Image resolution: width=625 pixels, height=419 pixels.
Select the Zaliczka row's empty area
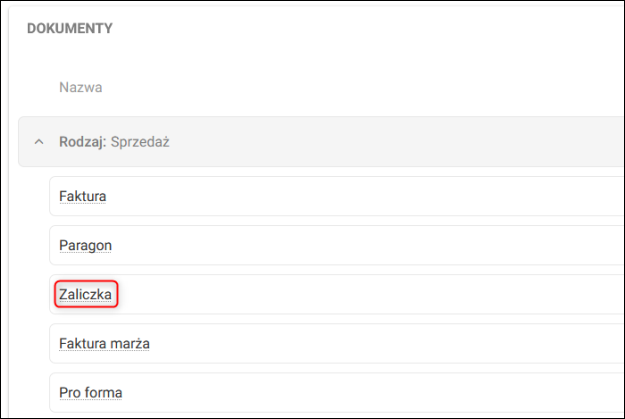click(380, 294)
